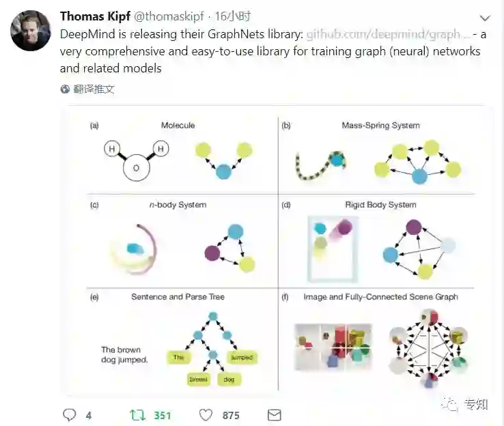This screenshot has width=504, height=426.
Task: Click the reply speech bubble icon
Action: pos(70,414)
